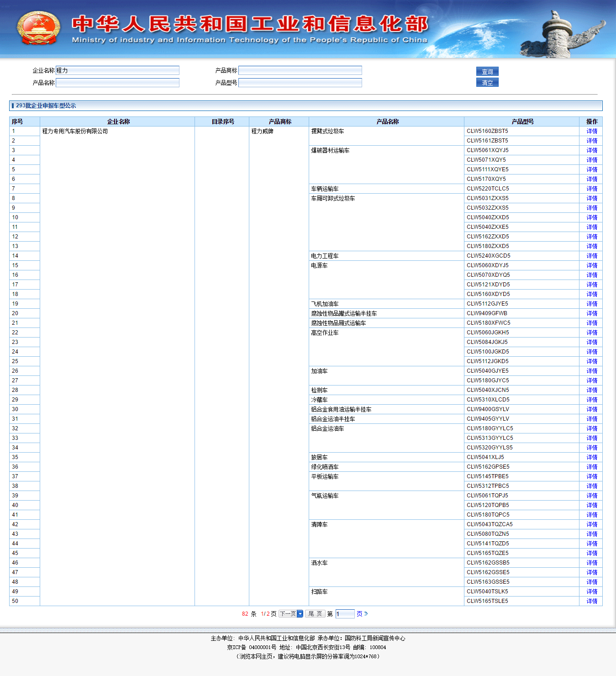Screen dimensions: 616x676
Task: Open 详情 for CLW5145TPBE5
Action: click(592, 476)
